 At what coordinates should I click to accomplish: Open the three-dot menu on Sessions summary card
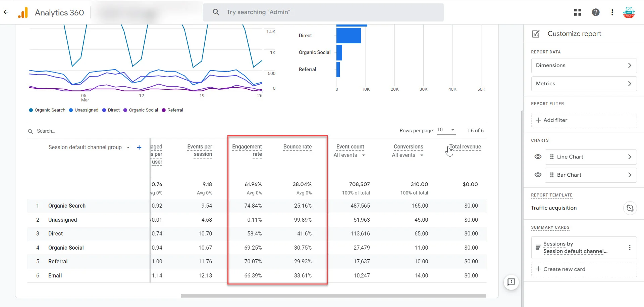pyautogui.click(x=630, y=247)
